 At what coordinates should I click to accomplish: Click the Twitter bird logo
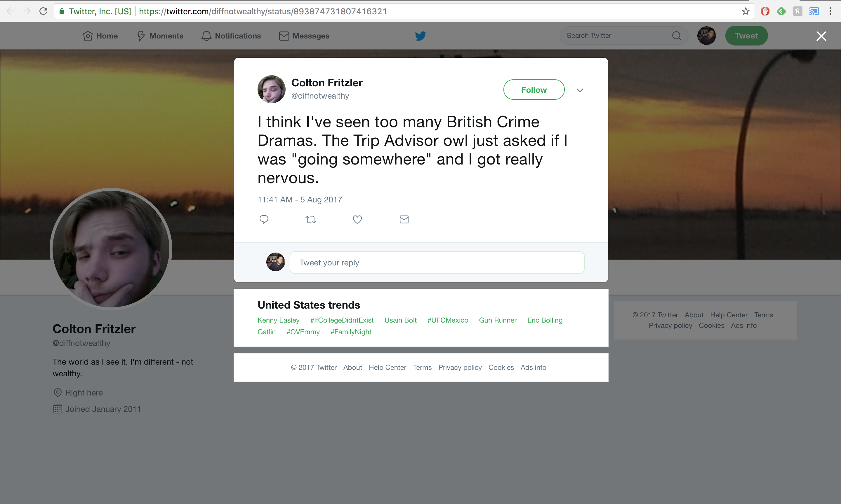420,36
